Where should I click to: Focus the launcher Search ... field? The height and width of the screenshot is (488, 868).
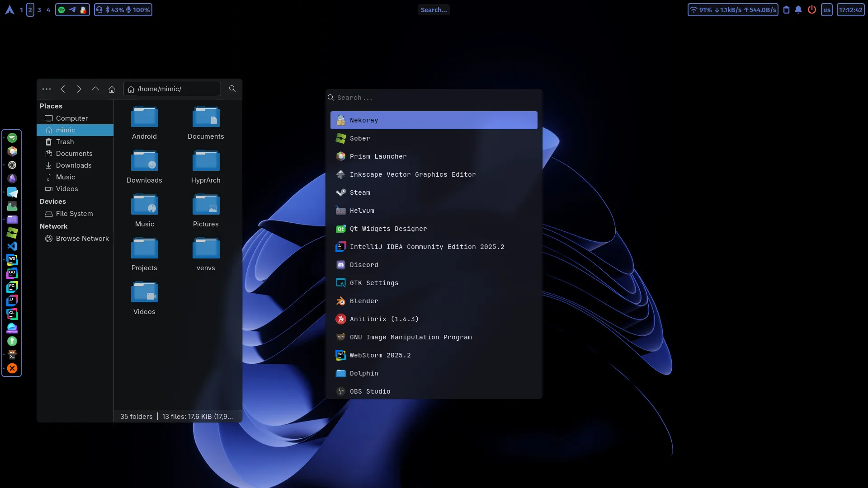(434, 98)
